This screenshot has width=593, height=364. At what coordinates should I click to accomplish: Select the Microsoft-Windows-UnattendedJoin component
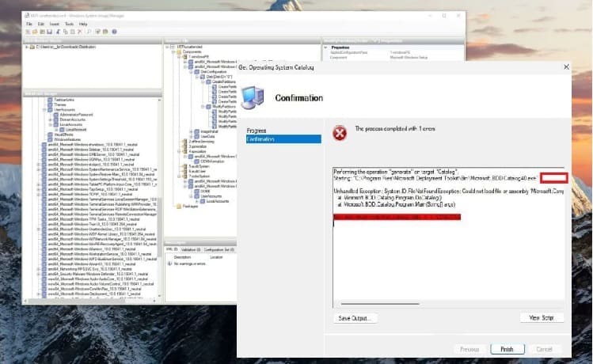97,229
